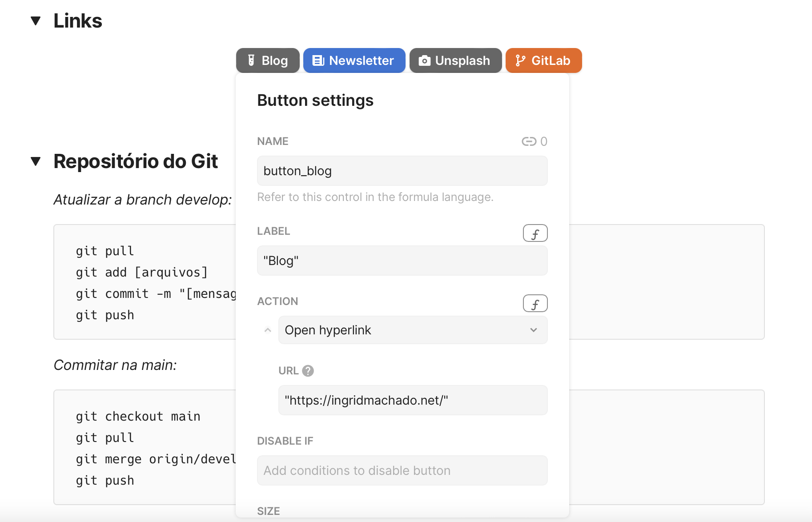
Task: Select the GitLab button
Action: point(543,60)
